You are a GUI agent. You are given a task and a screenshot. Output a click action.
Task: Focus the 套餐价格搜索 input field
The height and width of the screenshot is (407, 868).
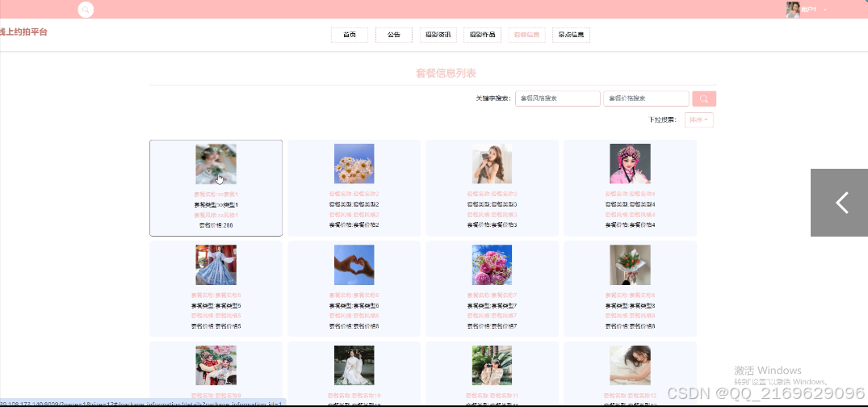click(646, 99)
